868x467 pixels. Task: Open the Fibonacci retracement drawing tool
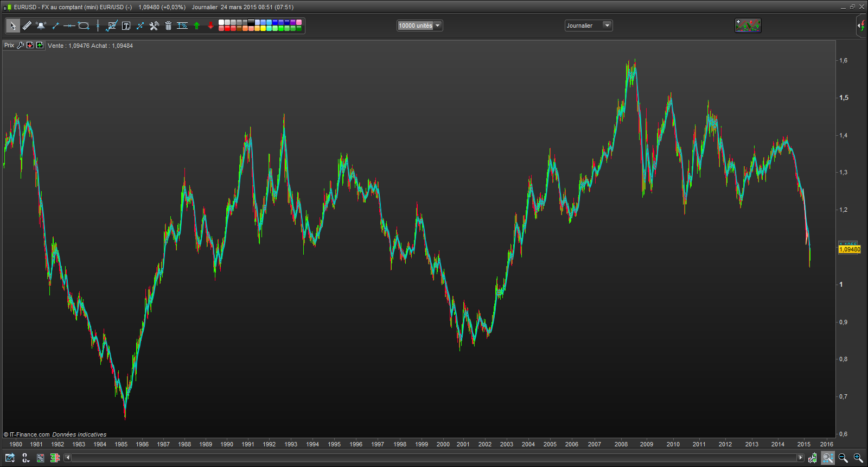(x=112, y=26)
